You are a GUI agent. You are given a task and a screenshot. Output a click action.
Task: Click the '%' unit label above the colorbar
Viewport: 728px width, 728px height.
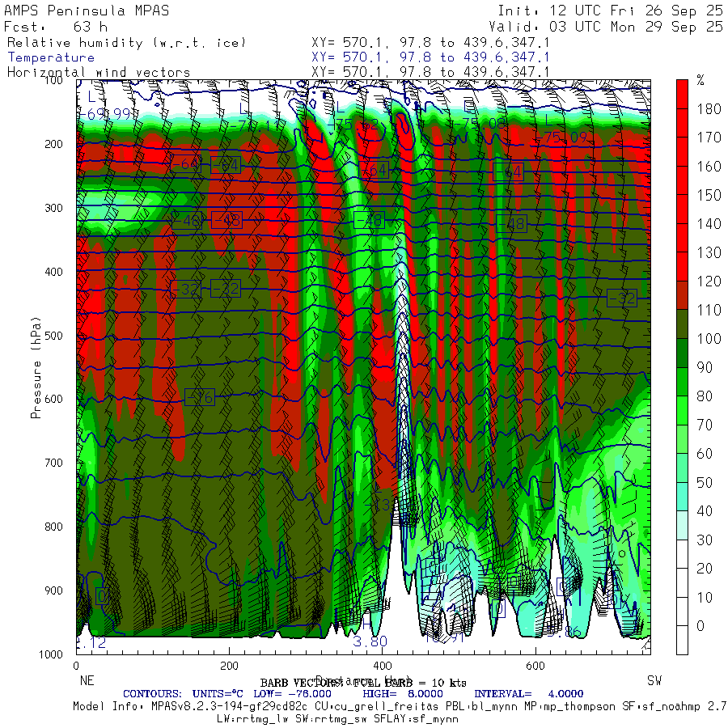click(700, 80)
